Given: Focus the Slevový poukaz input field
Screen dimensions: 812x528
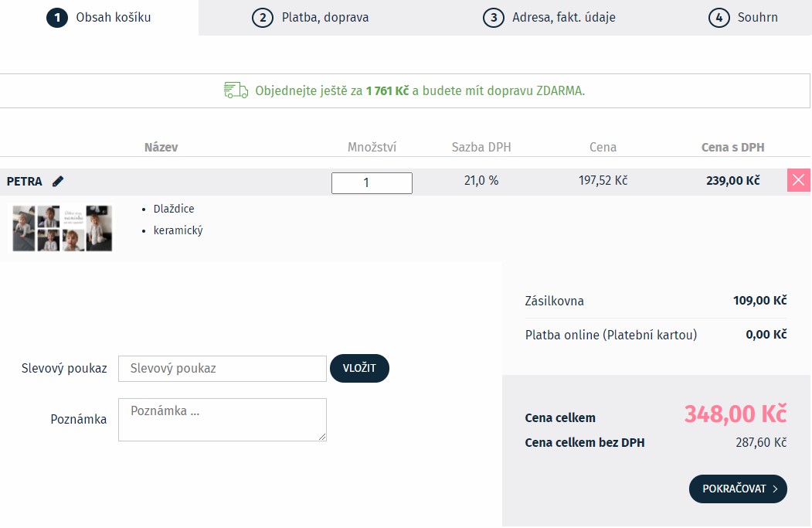Looking at the screenshot, I should tap(223, 369).
